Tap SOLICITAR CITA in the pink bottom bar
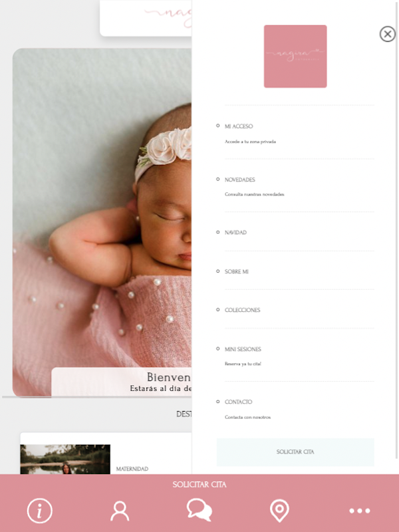Screen dimensions: 399x532 [199, 485]
